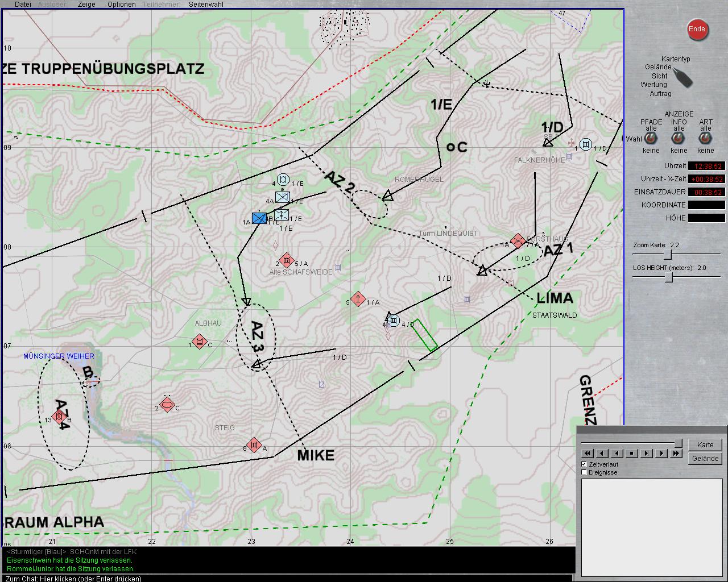Click the Karte button
The height and width of the screenshot is (582, 728).
705,445
